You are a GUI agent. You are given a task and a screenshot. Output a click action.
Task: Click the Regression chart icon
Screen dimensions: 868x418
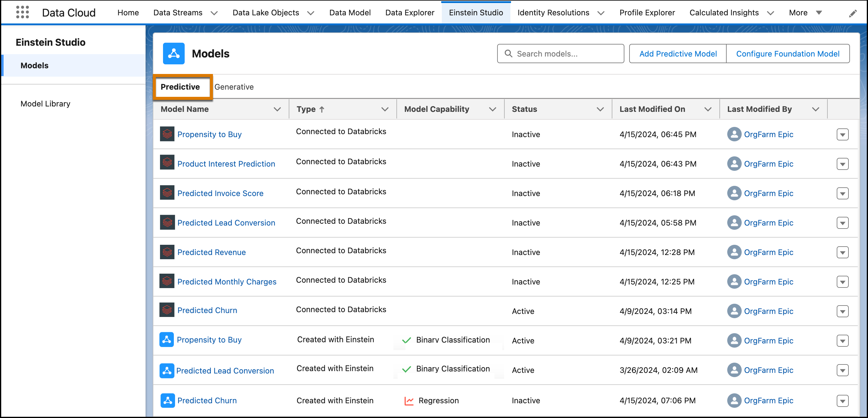pyautogui.click(x=409, y=401)
